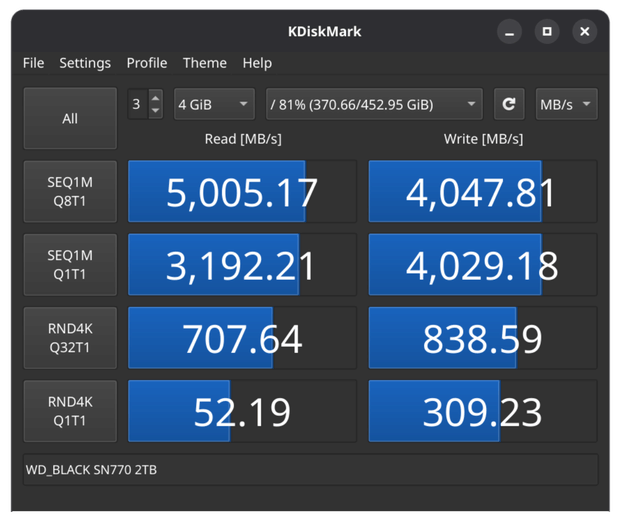
Task: Click the 5,005.17 read result bar
Action: (242, 191)
